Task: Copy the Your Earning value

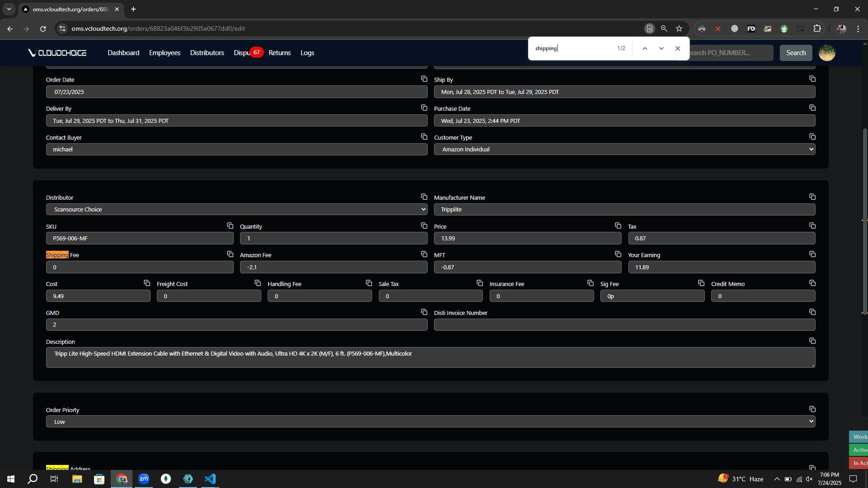Action: [812, 254]
